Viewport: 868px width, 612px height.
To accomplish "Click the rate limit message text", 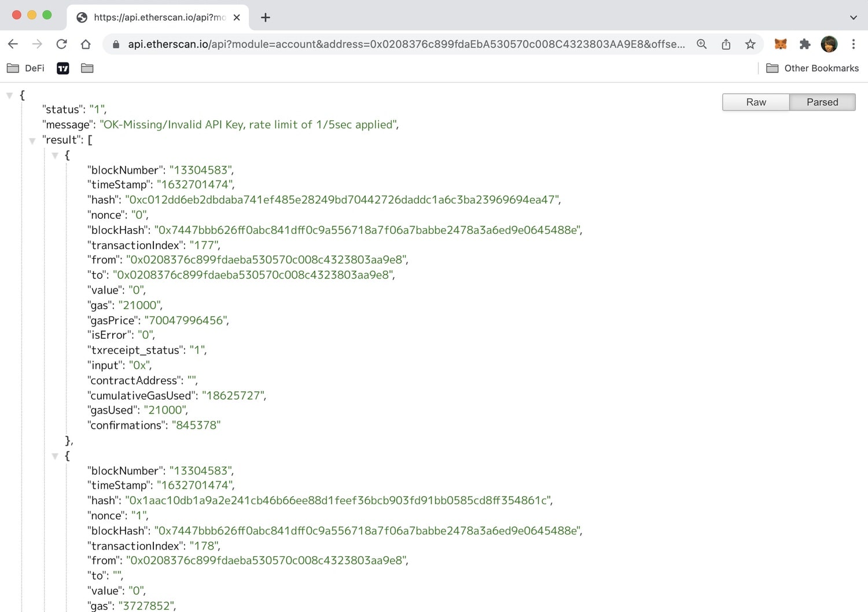I will click(249, 124).
